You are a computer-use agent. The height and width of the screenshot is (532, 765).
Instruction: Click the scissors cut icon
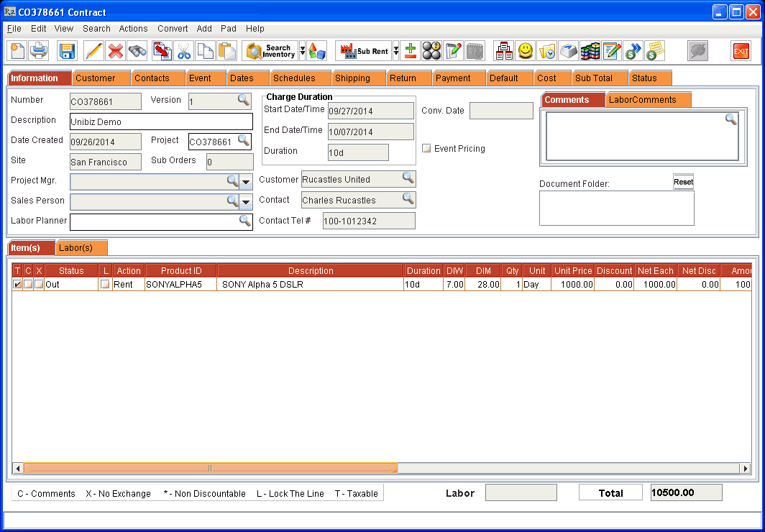pos(184,51)
